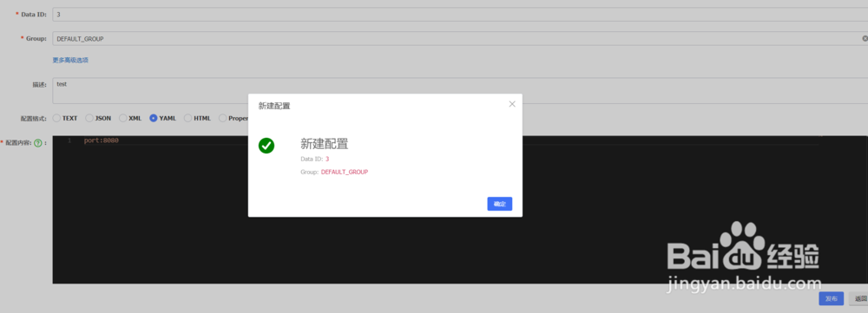Select the XML format radio button
Viewport: 868px width, 313px height.
coord(123,118)
